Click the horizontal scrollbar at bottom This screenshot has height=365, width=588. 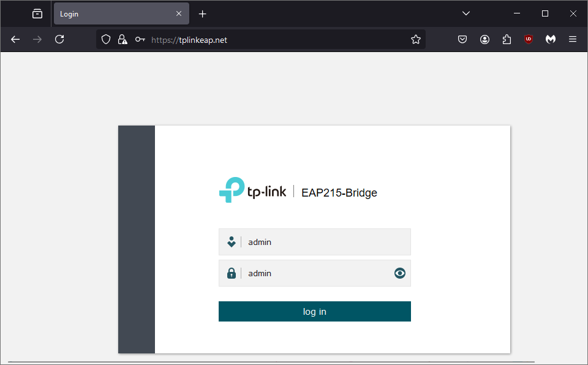(271, 363)
